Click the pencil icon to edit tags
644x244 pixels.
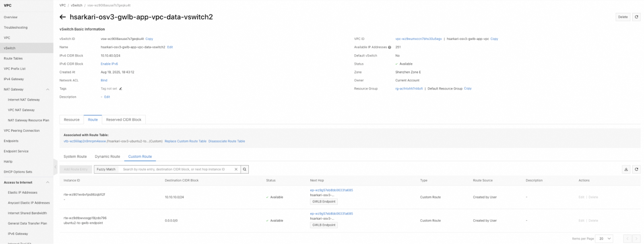[x=121, y=89]
